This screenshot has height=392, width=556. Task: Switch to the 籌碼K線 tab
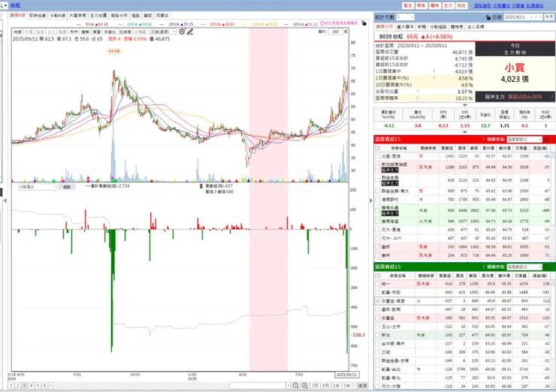[17, 16]
